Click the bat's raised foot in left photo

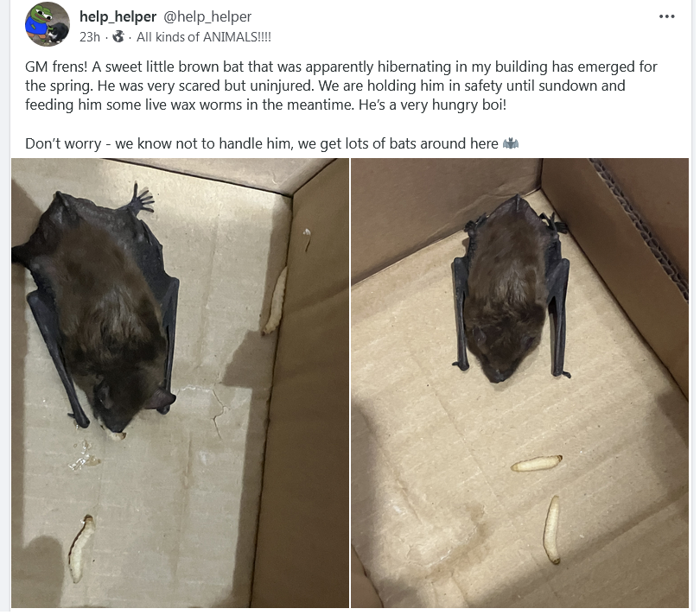pos(140,200)
